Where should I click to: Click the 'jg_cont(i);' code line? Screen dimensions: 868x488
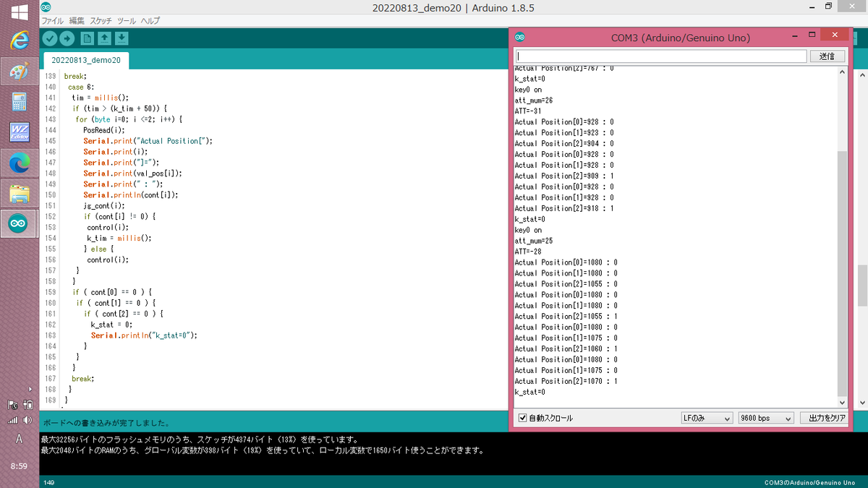coord(103,205)
